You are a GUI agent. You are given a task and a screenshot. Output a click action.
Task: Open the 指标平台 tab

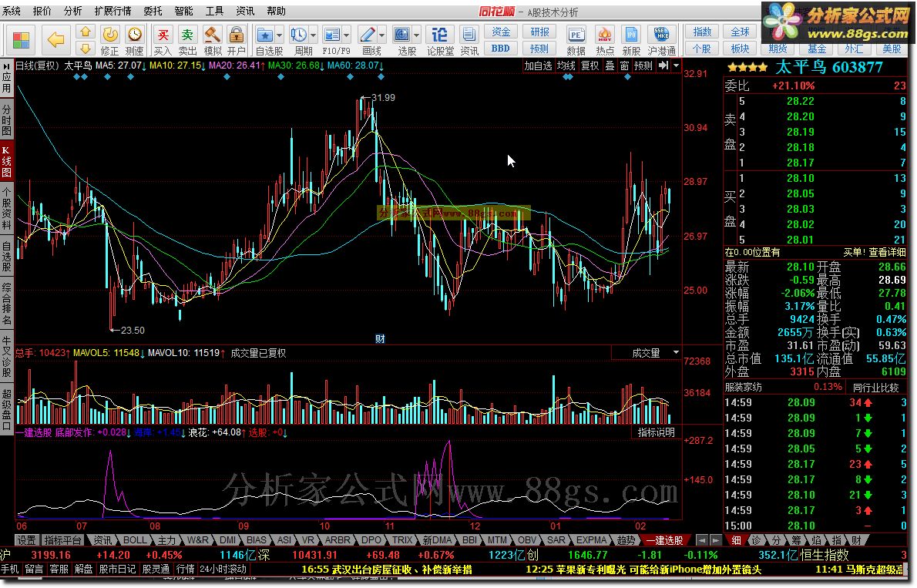tap(62, 540)
